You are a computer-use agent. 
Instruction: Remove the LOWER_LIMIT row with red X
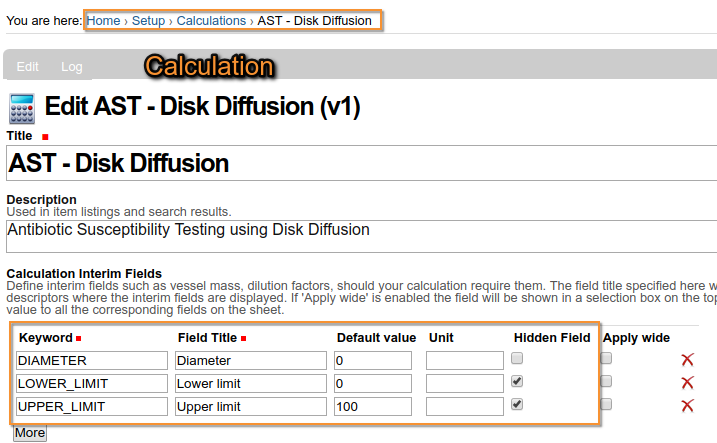pos(687,383)
